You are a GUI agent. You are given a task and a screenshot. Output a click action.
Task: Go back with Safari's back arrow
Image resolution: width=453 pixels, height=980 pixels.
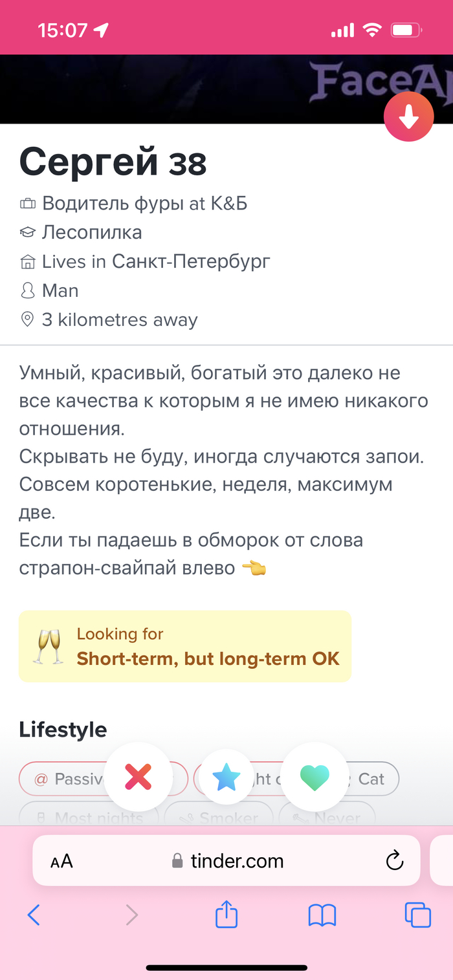point(34,915)
